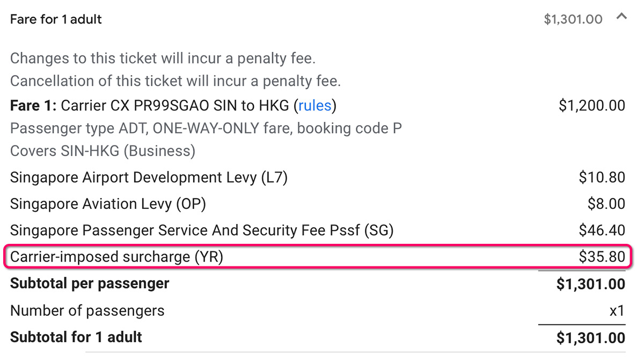Click the $10.80 levy amount
This screenshot has height=362, width=644.
[x=602, y=177]
